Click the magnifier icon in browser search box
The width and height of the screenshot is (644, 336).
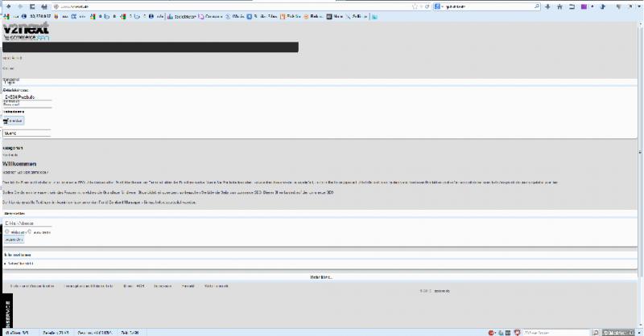pos(538,6)
